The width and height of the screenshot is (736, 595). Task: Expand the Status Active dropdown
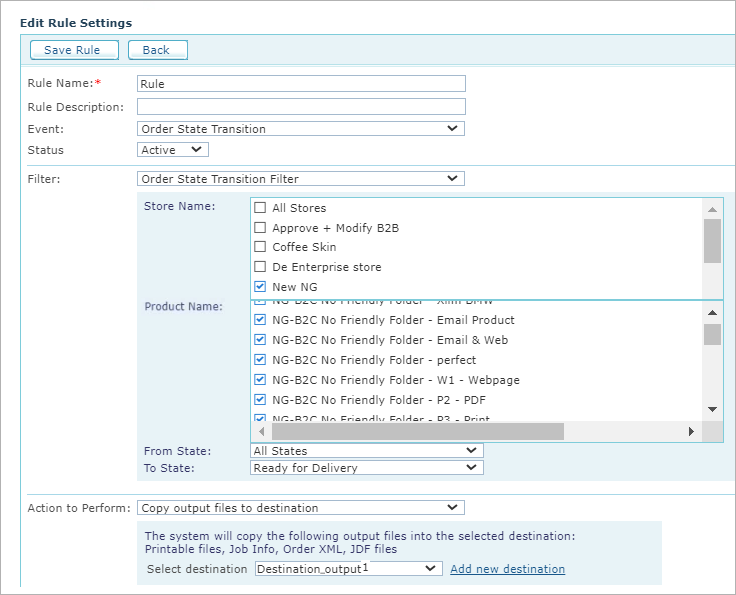pos(172,150)
